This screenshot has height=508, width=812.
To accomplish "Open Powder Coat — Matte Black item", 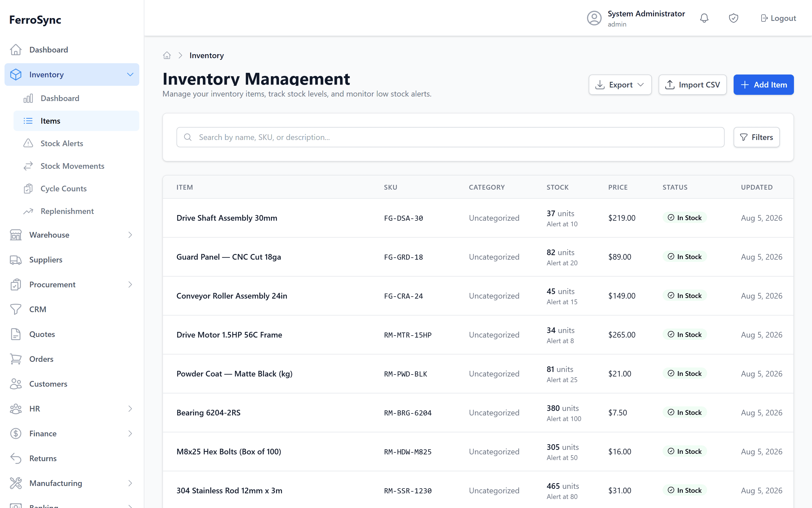I will pos(235,374).
